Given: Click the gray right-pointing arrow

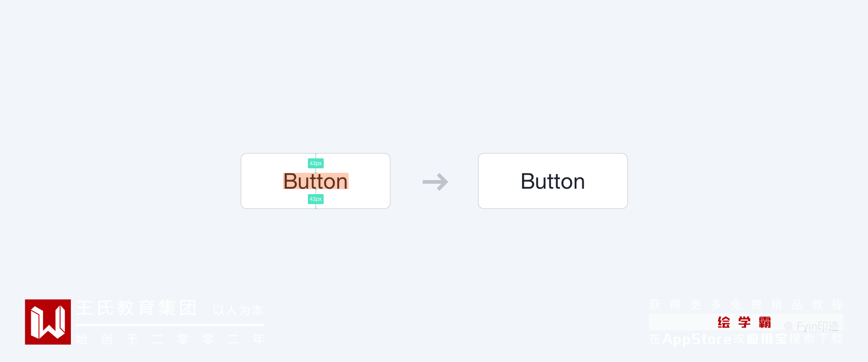Looking at the screenshot, I should coord(435,182).
